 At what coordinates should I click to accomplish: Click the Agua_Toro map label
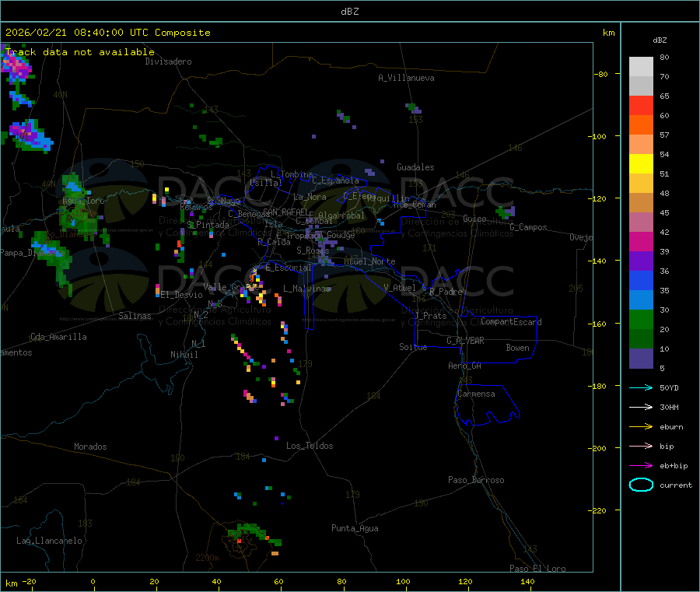click(x=83, y=201)
